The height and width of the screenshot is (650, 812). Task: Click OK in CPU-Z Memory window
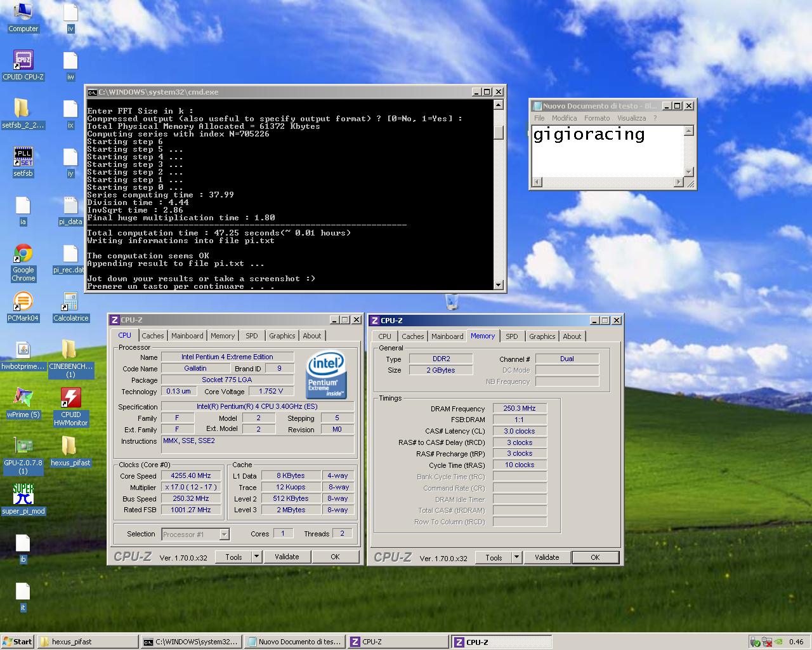(x=595, y=557)
